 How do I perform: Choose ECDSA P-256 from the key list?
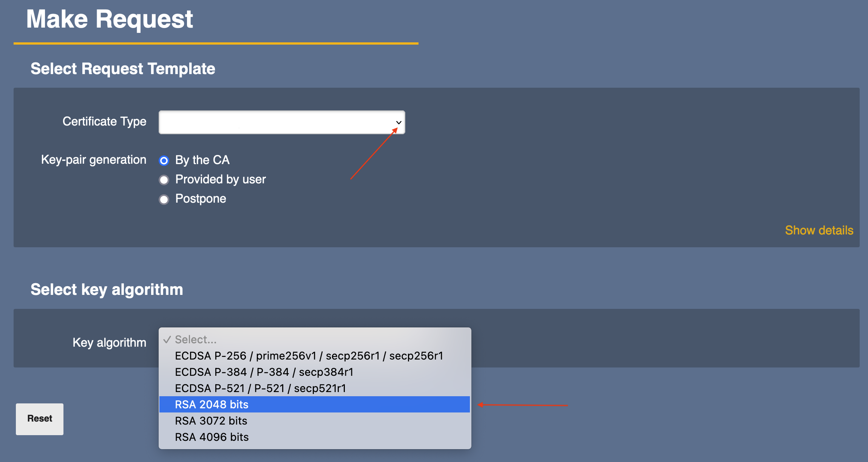[x=309, y=356]
